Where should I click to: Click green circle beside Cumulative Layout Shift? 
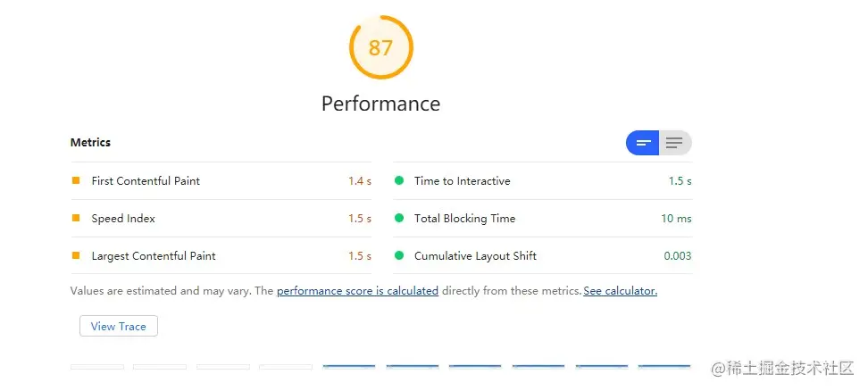coord(399,255)
